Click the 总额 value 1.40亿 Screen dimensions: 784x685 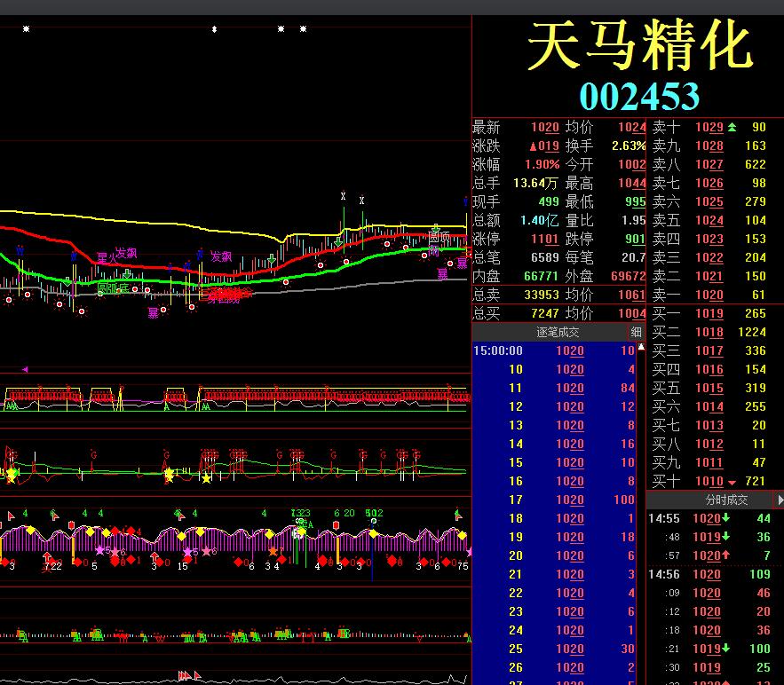[x=539, y=220]
